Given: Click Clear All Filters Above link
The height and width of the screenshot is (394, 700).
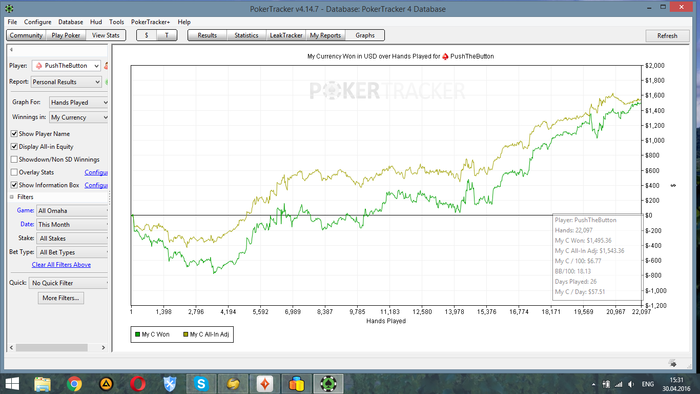Looking at the screenshot, I should coord(61,265).
